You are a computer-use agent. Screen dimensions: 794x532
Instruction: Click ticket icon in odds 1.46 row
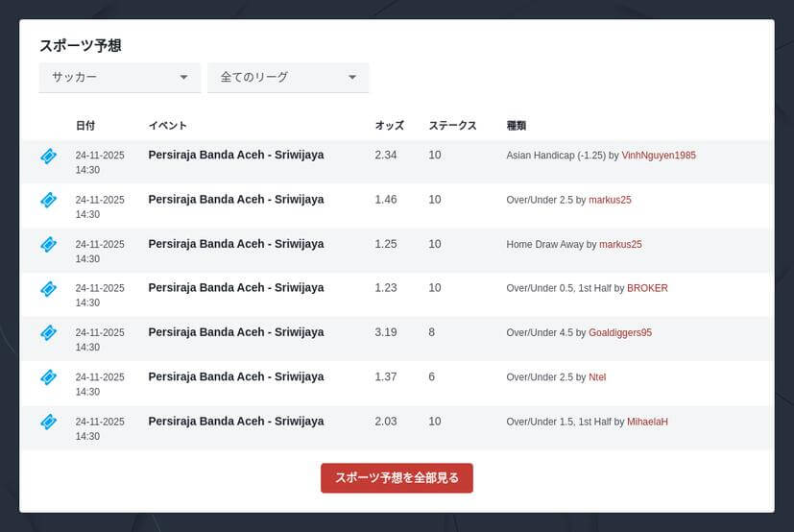pos(48,200)
